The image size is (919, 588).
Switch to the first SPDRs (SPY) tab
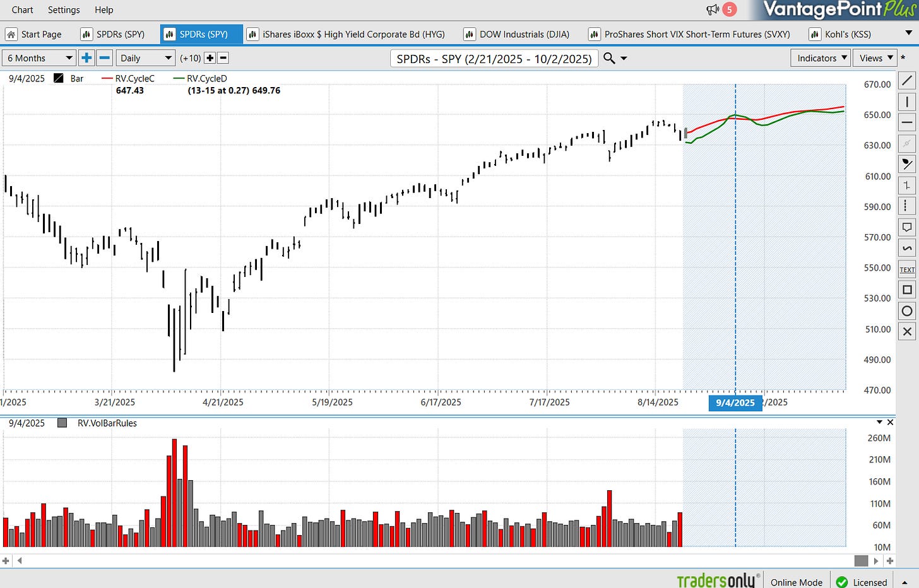pyautogui.click(x=114, y=34)
